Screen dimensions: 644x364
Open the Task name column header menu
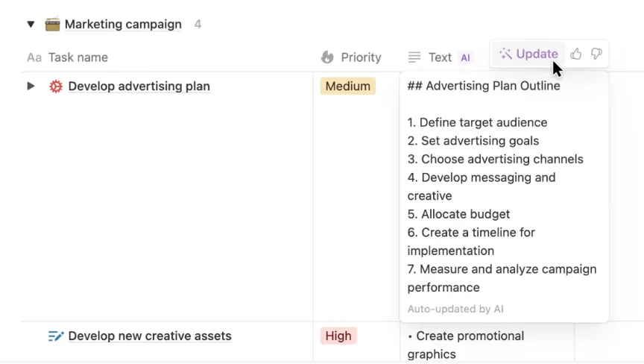click(x=78, y=57)
